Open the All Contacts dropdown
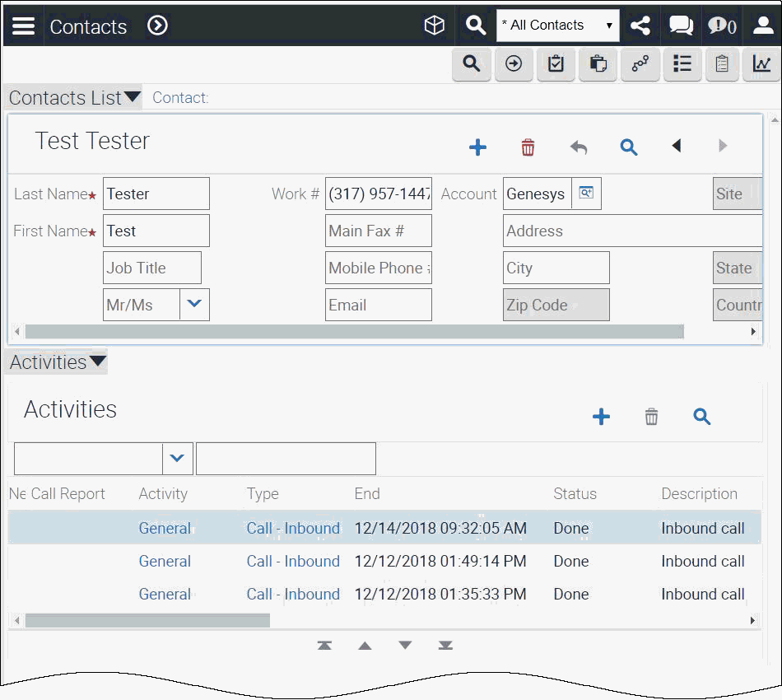This screenshot has width=782, height=700. 557,26
